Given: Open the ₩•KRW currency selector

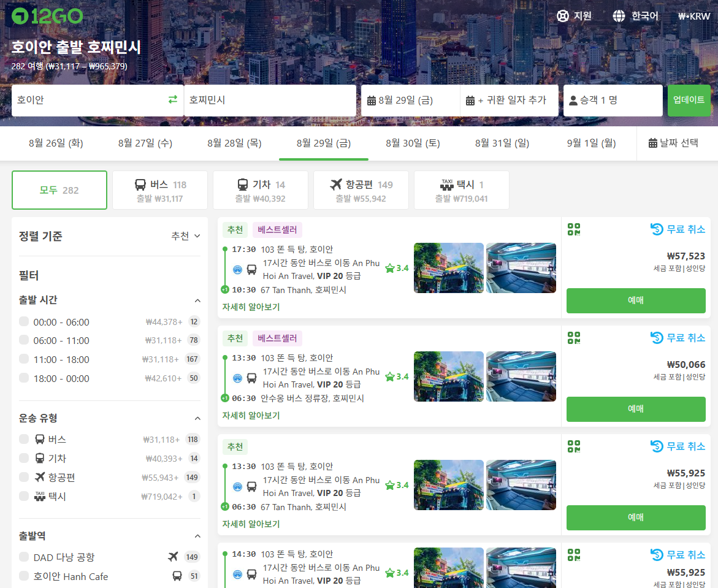Looking at the screenshot, I should (x=693, y=16).
